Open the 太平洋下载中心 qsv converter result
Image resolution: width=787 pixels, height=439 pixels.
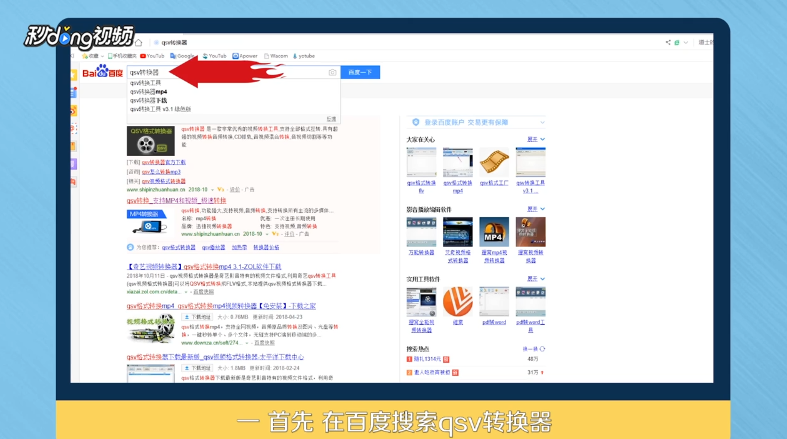click(215, 357)
